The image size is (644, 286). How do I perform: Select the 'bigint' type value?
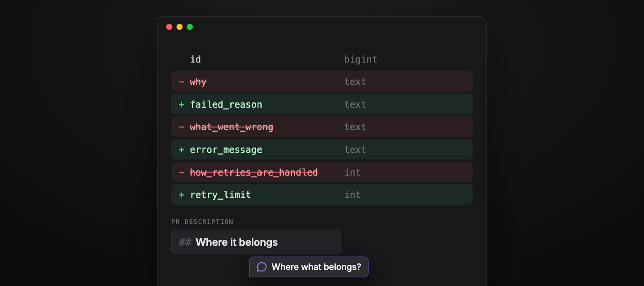[360, 59]
